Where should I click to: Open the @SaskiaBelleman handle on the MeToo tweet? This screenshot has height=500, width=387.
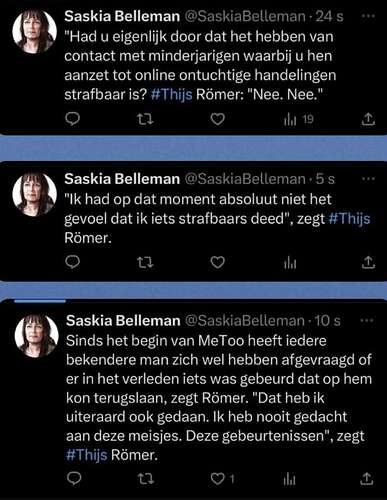244,321
